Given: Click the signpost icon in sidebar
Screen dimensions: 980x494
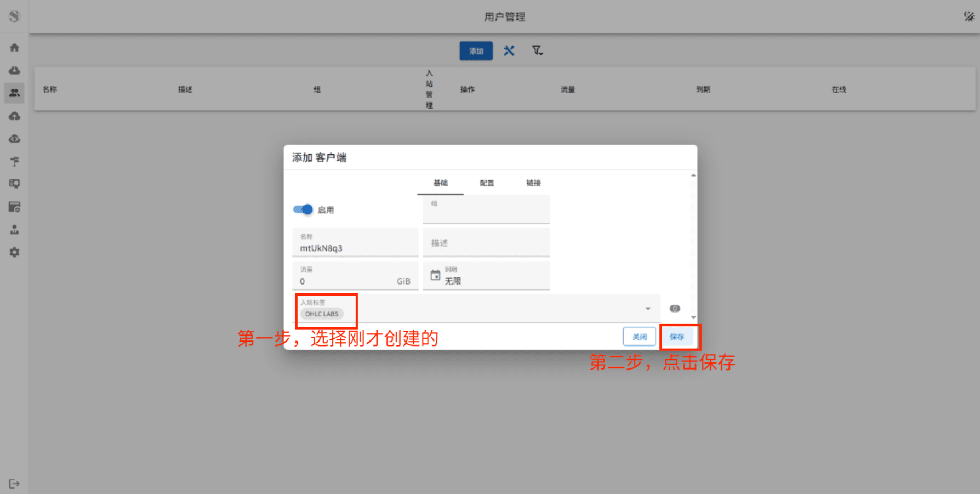Looking at the screenshot, I should click(x=14, y=161).
